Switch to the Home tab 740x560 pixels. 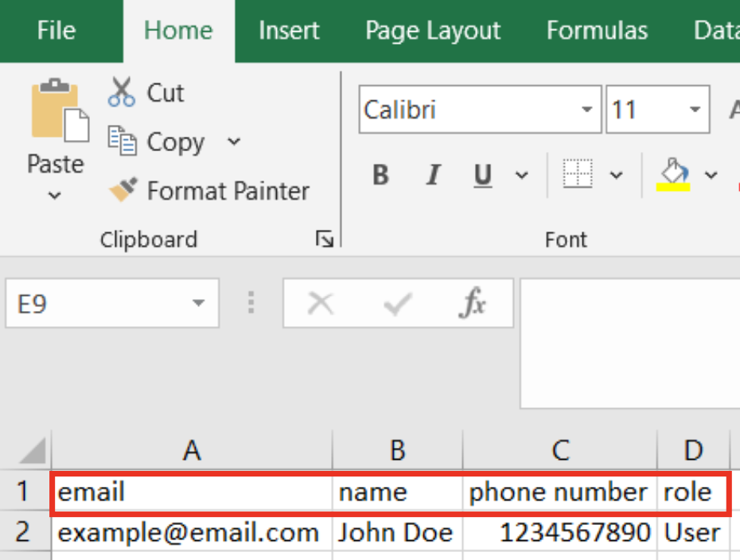click(x=178, y=31)
